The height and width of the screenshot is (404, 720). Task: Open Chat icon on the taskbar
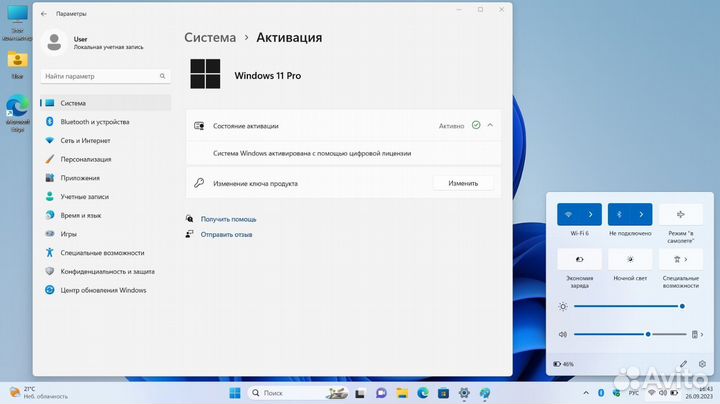click(x=381, y=393)
